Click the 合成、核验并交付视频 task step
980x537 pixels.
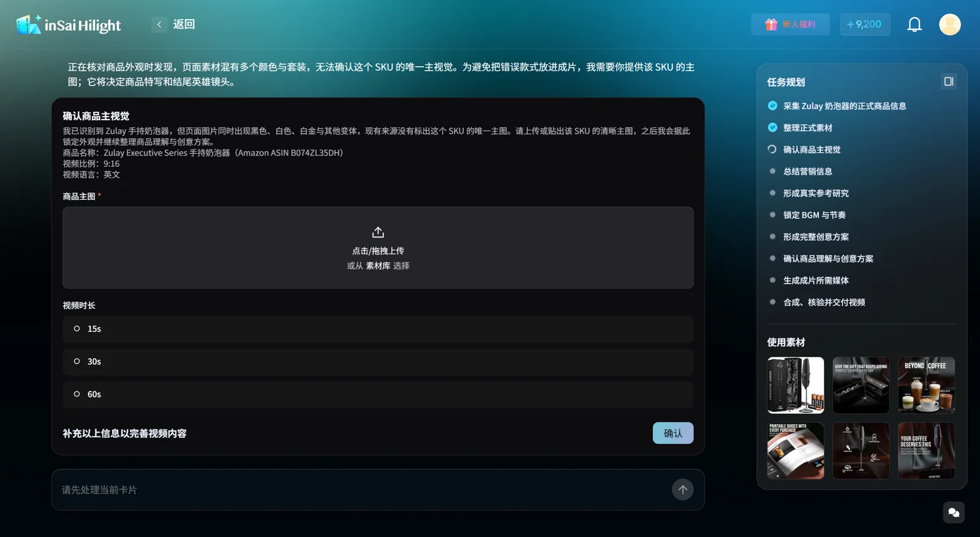coord(824,302)
